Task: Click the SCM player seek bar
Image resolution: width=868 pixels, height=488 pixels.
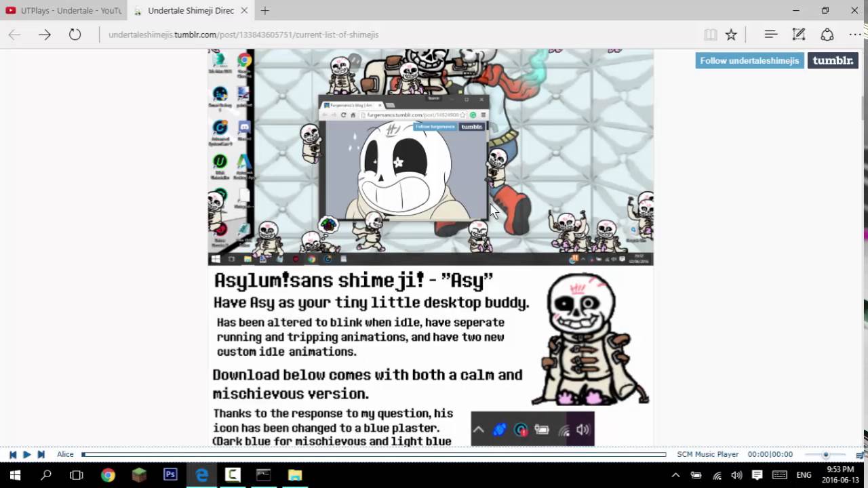Action: [374, 455]
